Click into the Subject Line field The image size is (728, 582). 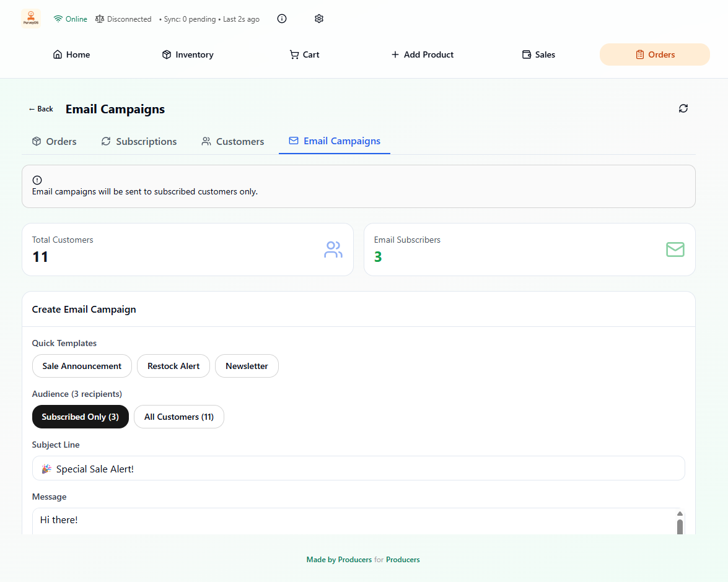pyautogui.click(x=358, y=469)
